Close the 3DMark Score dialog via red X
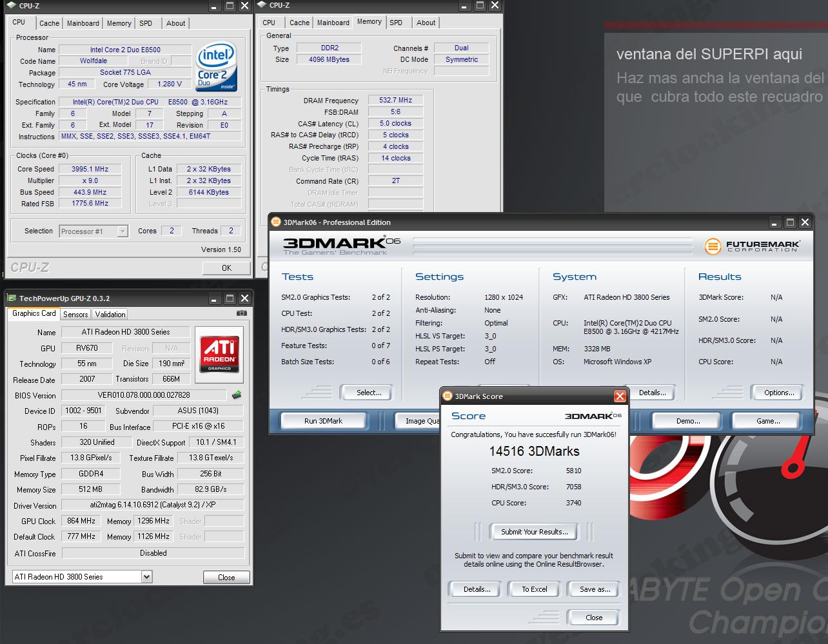The height and width of the screenshot is (644, 828). pyautogui.click(x=620, y=396)
